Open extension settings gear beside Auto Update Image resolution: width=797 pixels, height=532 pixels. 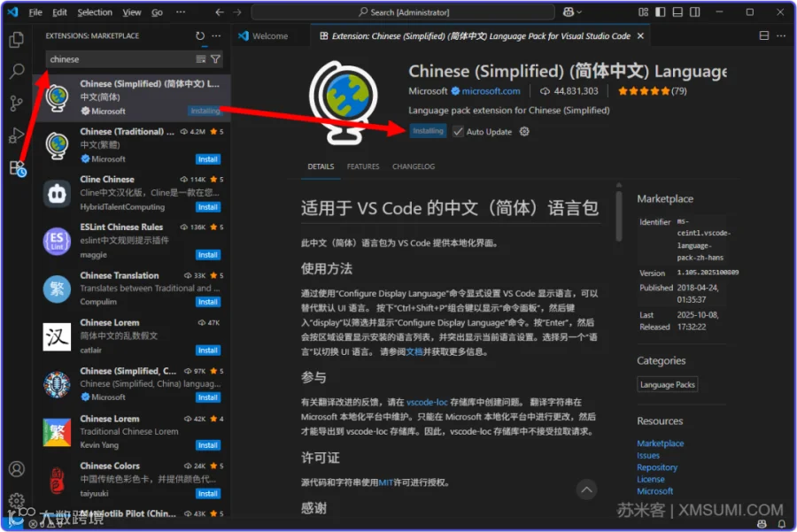(x=524, y=132)
